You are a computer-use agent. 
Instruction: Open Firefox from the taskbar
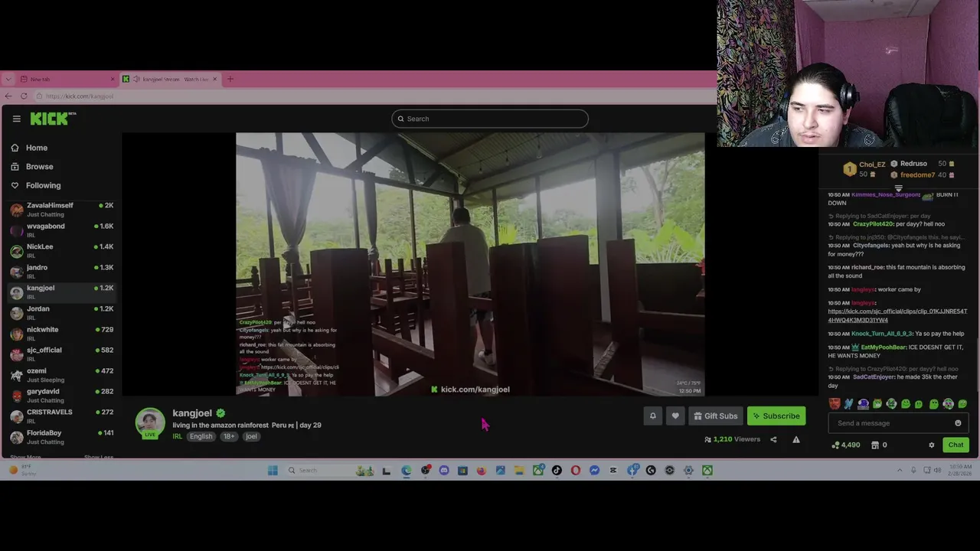(482, 471)
